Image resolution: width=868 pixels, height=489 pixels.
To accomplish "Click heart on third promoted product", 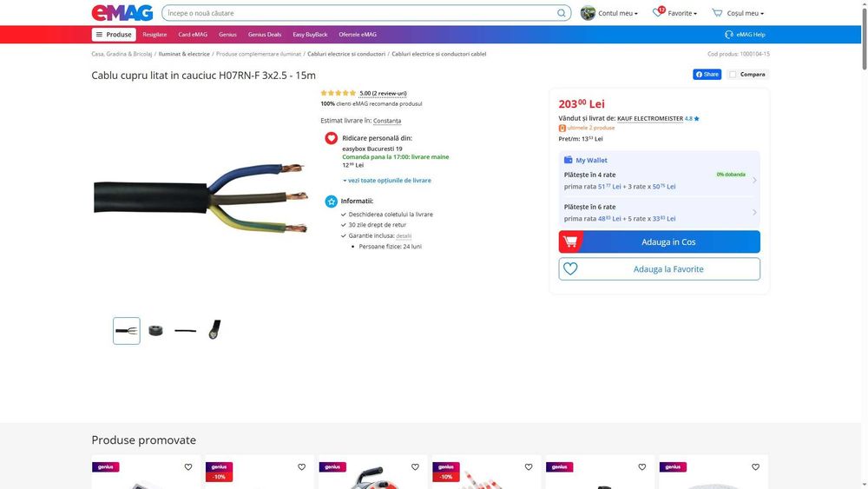I will (415, 466).
